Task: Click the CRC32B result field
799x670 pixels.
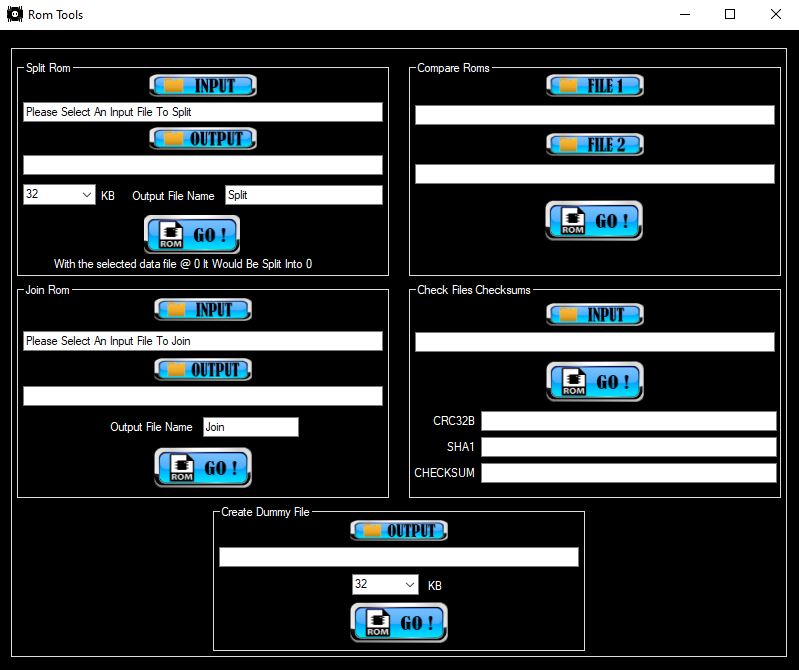Action: (629, 421)
